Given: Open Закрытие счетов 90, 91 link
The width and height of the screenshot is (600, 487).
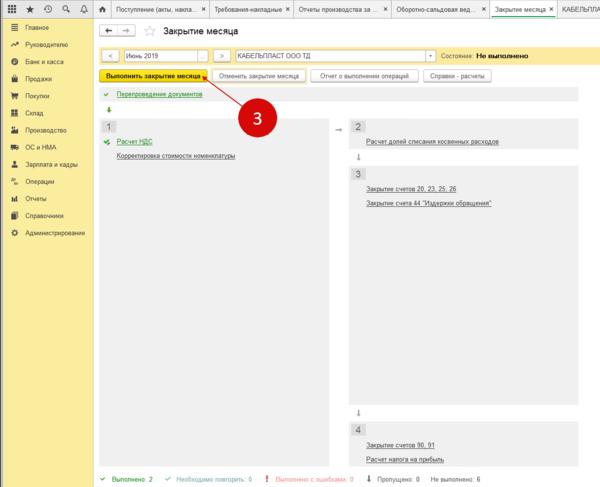Looking at the screenshot, I should click(x=400, y=445).
